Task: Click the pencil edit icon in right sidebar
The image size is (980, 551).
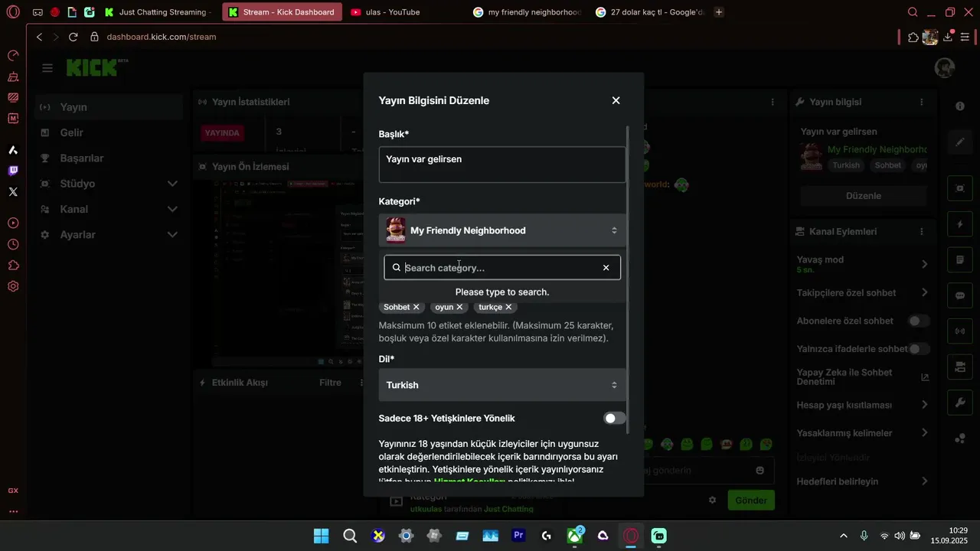Action: tap(960, 142)
